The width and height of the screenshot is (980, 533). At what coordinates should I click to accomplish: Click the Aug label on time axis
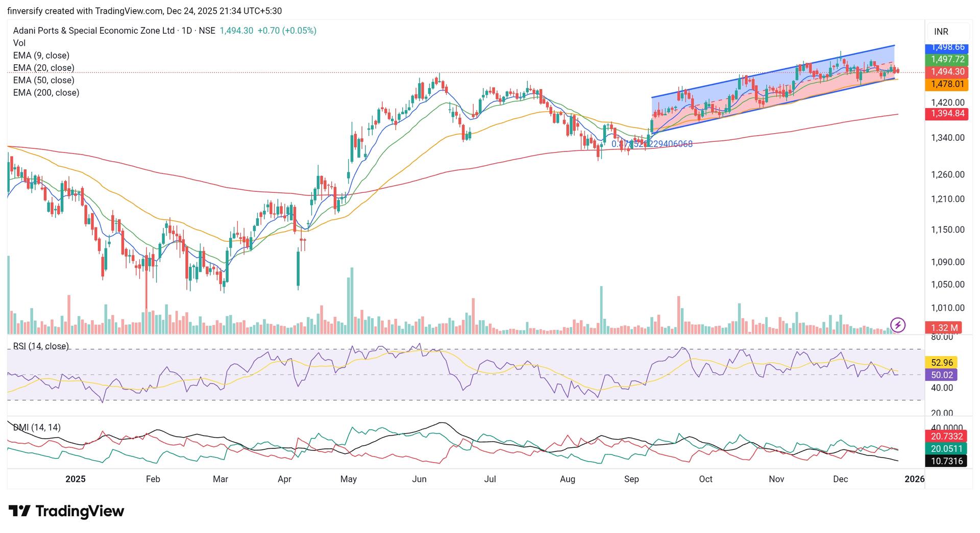(568, 479)
